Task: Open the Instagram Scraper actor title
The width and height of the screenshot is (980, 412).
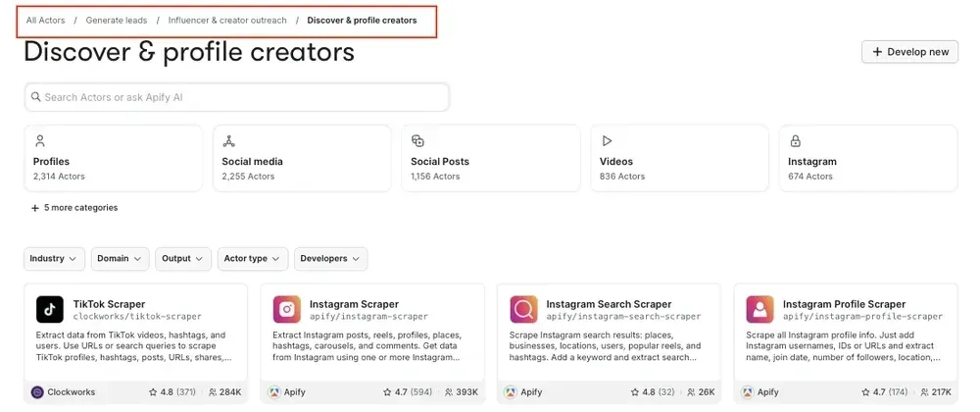Action: [x=354, y=304]
